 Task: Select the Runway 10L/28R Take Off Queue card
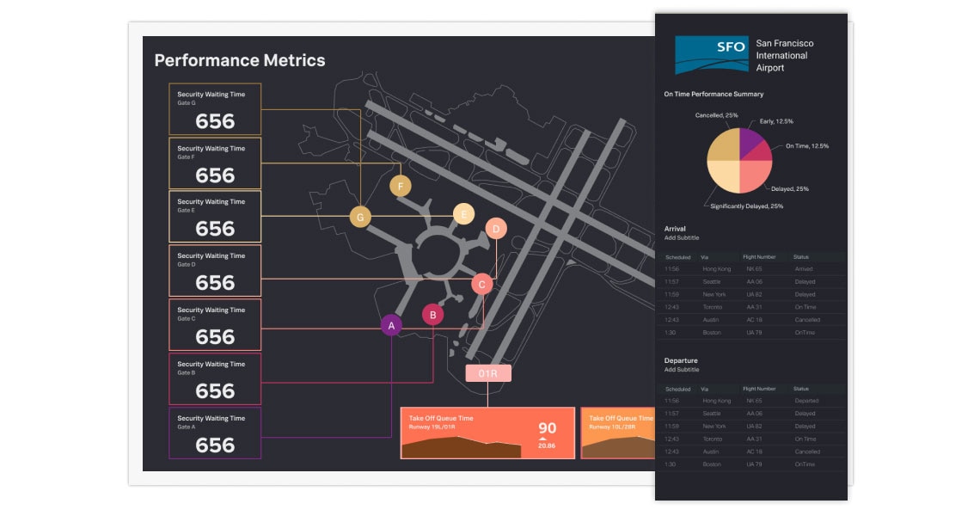[x=618, y=433]
